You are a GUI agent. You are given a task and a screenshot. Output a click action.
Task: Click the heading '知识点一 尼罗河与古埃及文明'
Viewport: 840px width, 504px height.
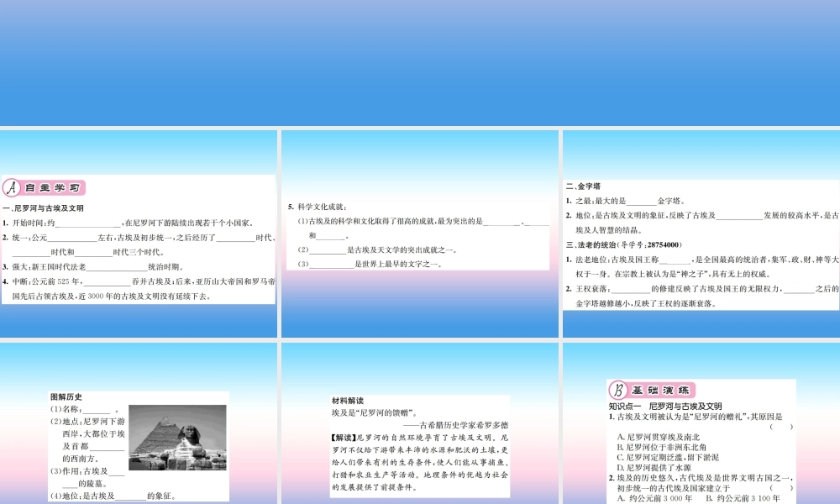[x=665, y=407]
